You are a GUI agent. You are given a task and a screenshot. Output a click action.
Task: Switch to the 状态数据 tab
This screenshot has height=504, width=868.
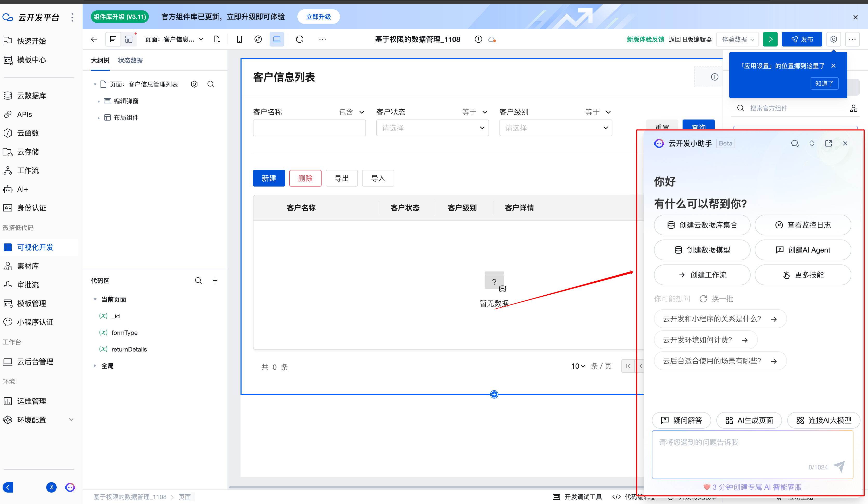click(130, 60)
